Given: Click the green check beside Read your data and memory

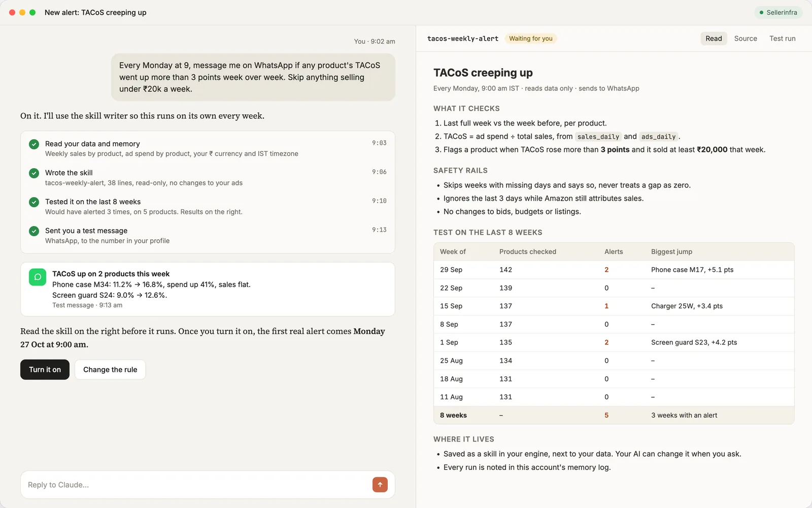Looking at the screenshot, I should pyautogui.click(x=34, y=144).
